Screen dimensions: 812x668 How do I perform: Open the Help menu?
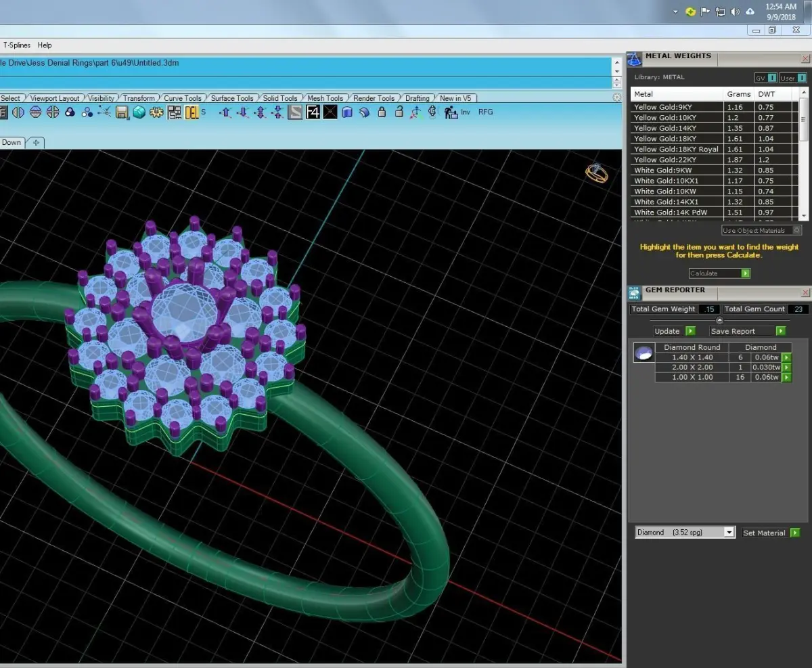click(x=45, y=45)
